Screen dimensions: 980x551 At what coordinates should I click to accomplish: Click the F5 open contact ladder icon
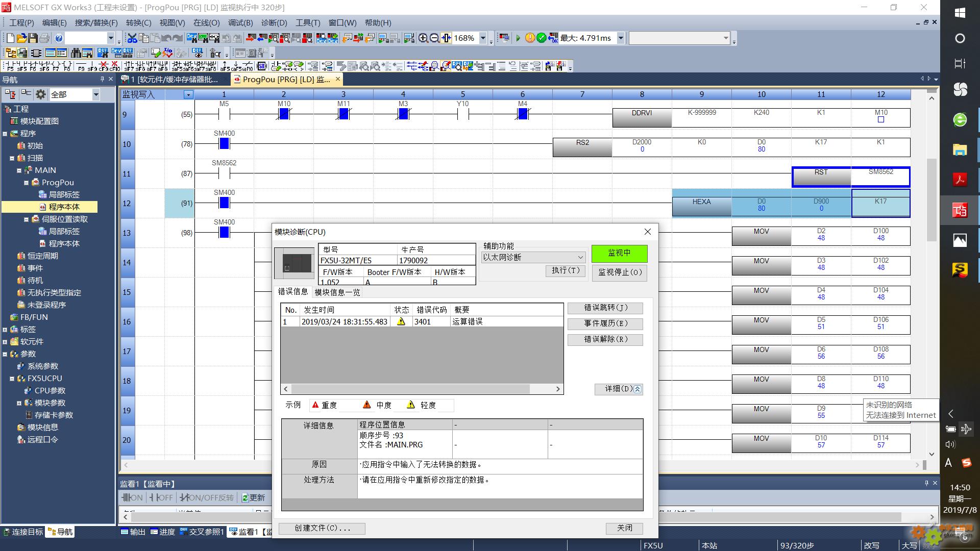pos(10,66)
